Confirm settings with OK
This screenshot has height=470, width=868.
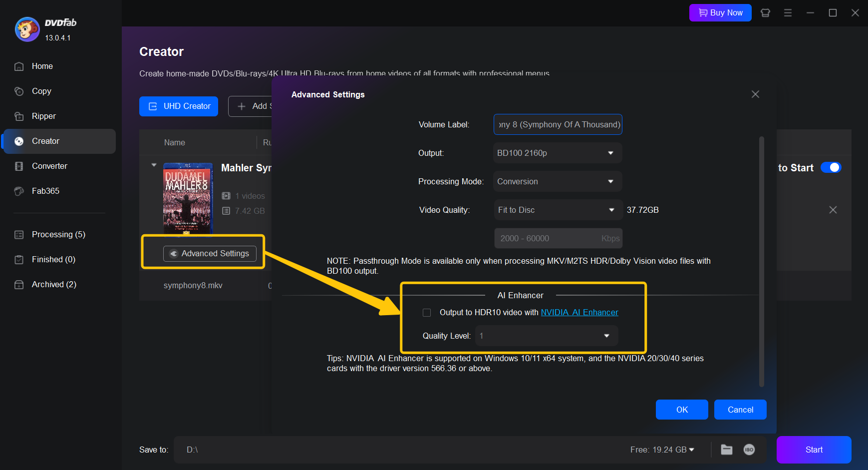point(682,410)
